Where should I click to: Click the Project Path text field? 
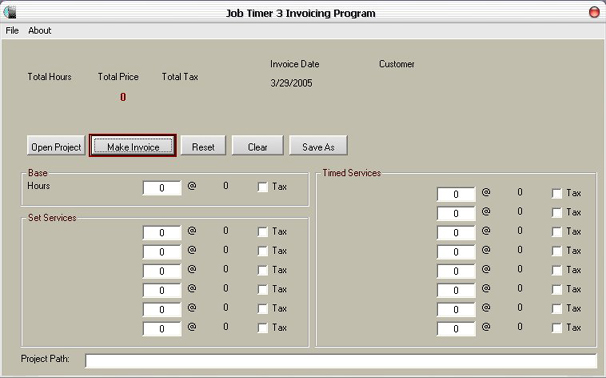point(341,361)
